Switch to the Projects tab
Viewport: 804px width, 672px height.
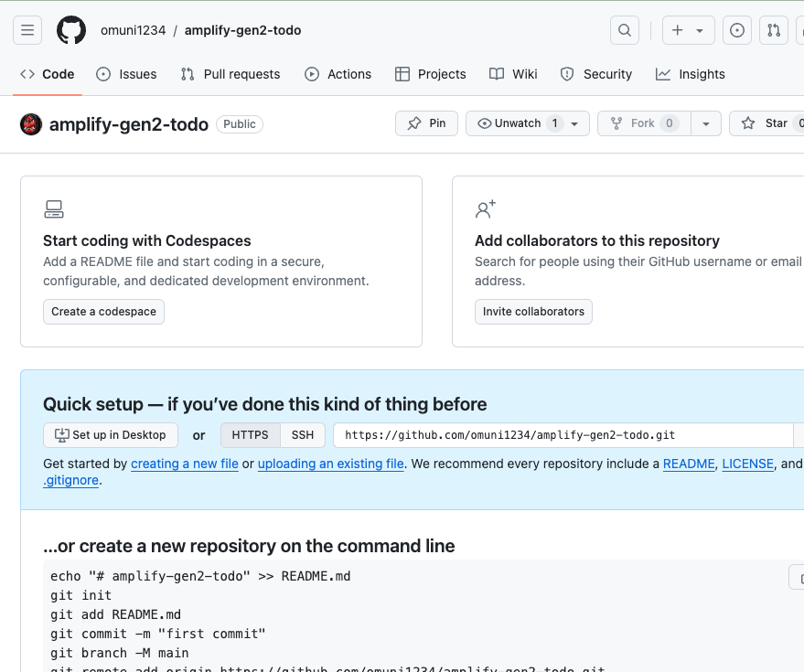(x=430, y=74)
